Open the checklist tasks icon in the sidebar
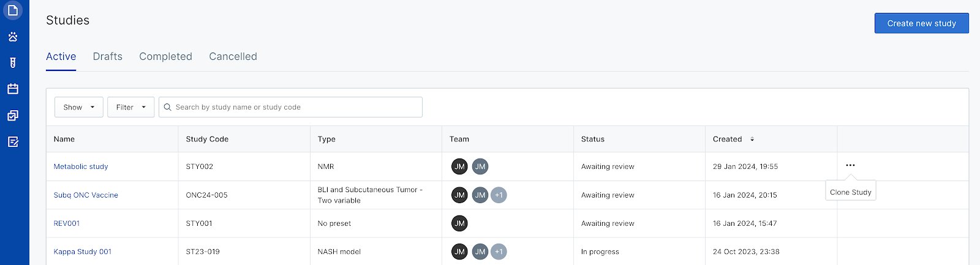Screen dimensions: 980x265 [13, 115]
